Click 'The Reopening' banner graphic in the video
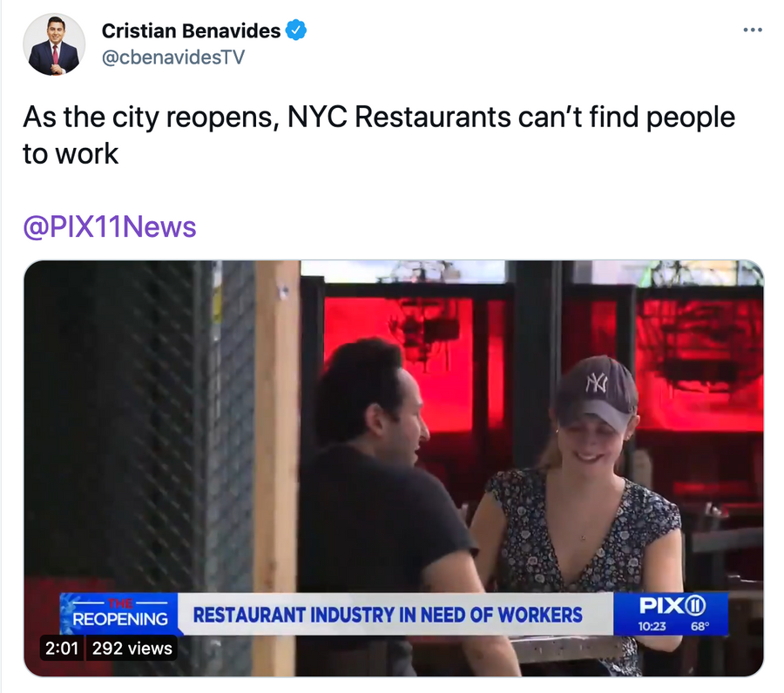The width and height of the screenshot is (784, 693). click(x=119, y=614)
